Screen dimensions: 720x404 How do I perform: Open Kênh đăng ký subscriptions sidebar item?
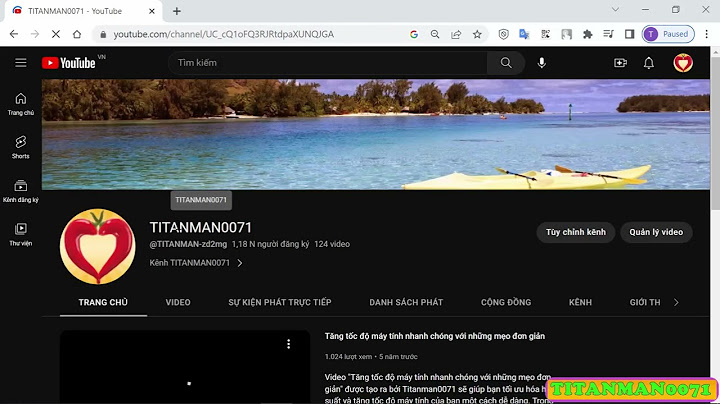coord(21,191)
